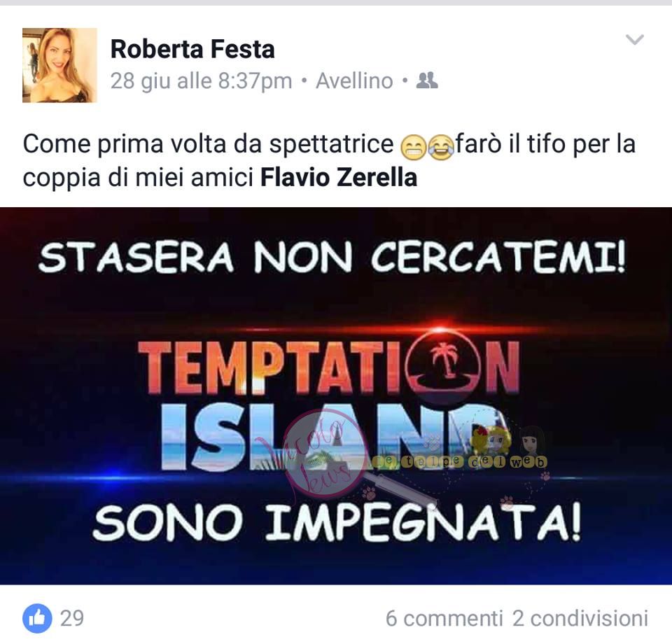Open the 6 commenti link
Screen dimensions: 672x644
tap(444, 619)
